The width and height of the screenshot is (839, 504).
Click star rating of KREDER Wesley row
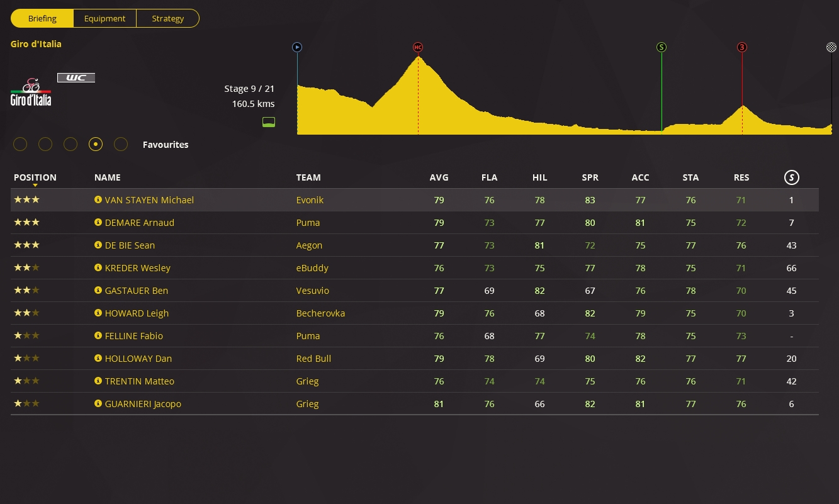coord(26,267)
